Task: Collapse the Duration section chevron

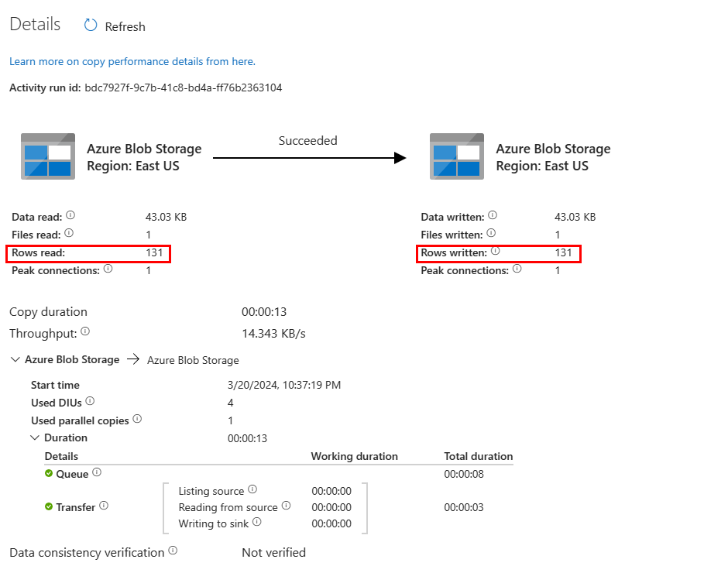Action: 35,437
